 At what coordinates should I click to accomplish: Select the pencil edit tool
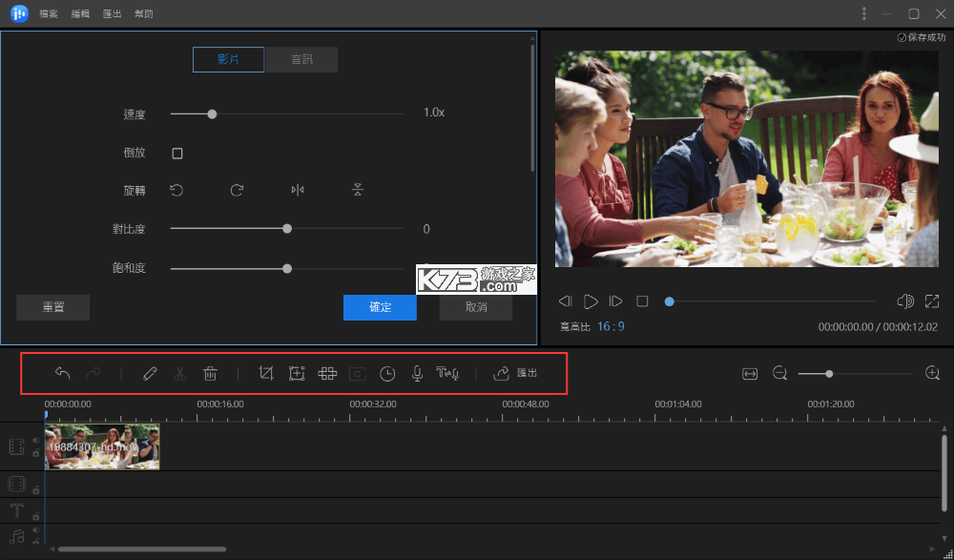click(150, 373)
